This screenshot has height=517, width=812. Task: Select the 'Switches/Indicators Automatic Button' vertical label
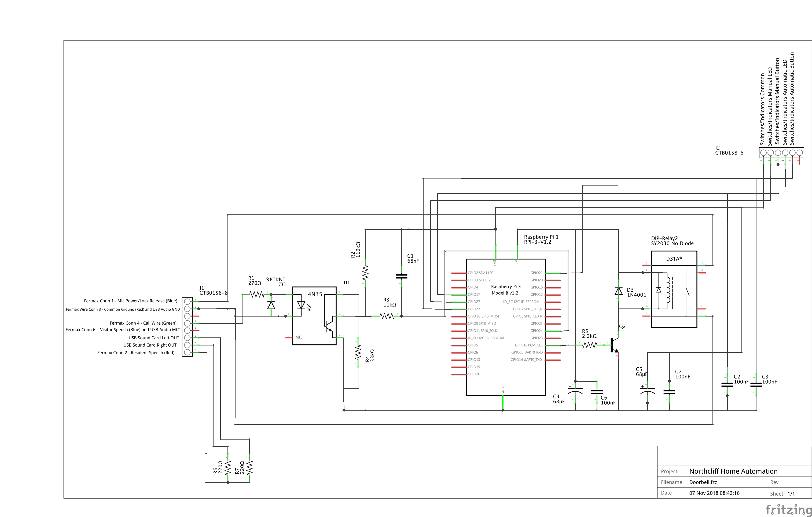pos(792,99)
